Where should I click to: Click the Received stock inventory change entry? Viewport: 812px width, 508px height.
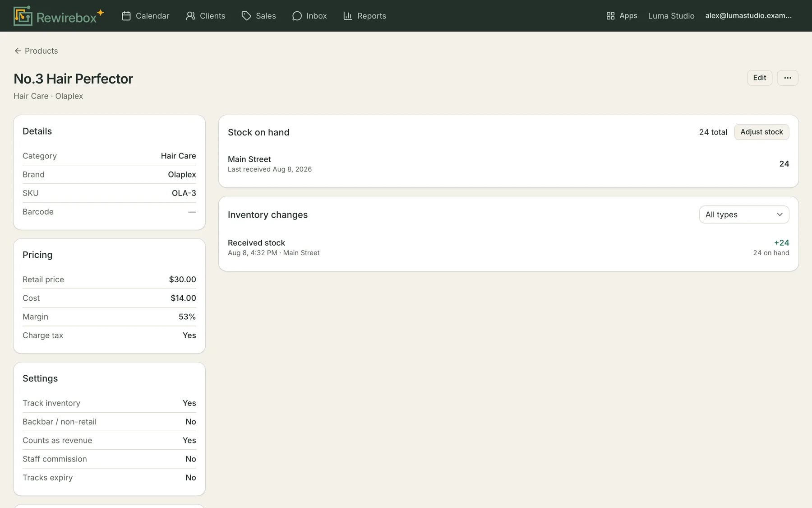click(508, 247)
